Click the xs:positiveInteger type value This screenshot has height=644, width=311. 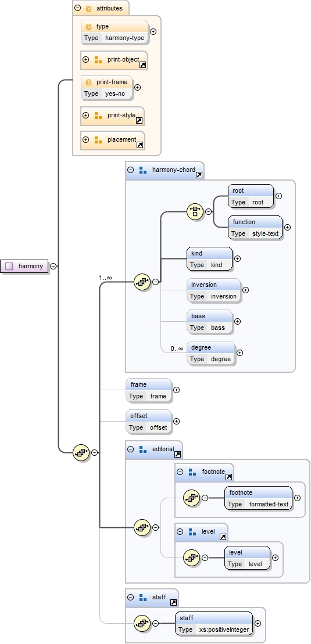224,629
